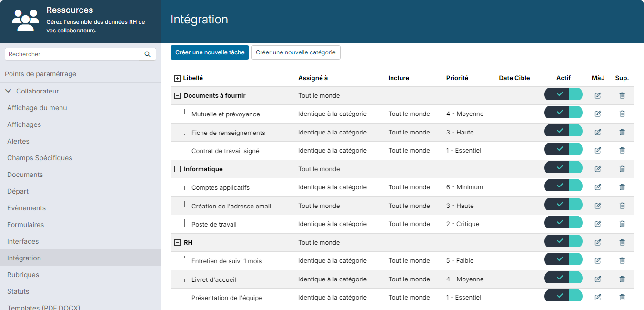Viewport: 644px width, 310px height.
Task: Delete the Documents à fournir category
Action: click(622, 95)
